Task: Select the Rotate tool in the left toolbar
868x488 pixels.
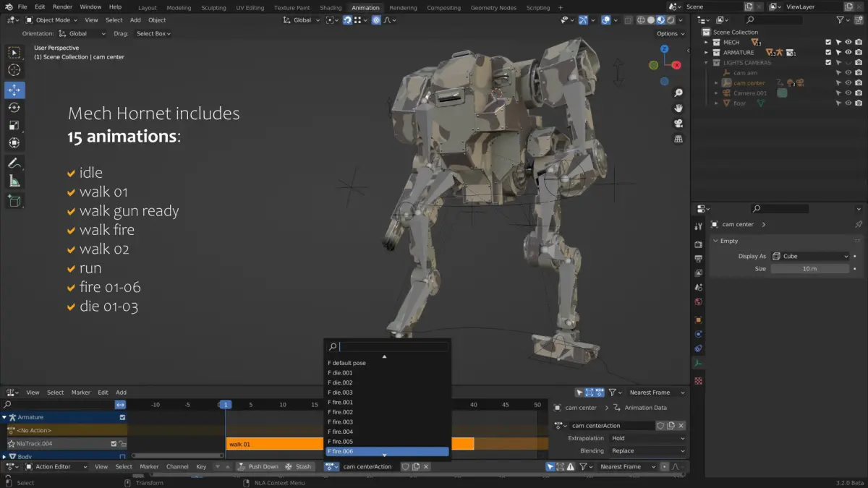Action: click(14, 108)
